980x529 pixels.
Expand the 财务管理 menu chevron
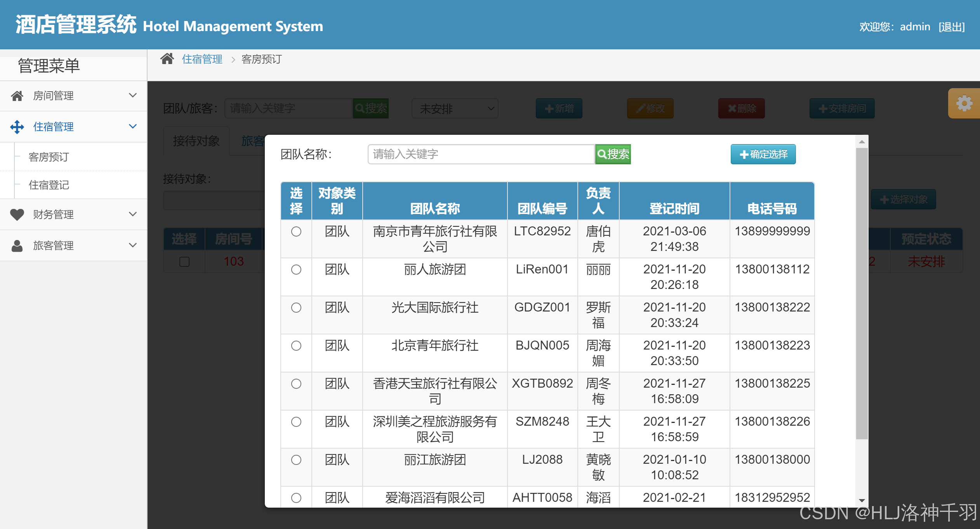(133, 214)
